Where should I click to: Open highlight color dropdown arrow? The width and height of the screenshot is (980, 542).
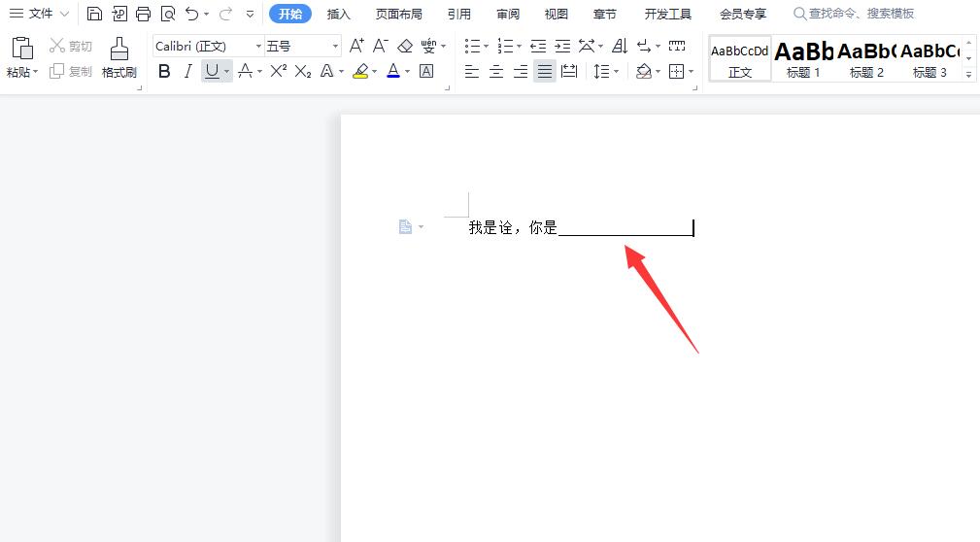point(374,72)
